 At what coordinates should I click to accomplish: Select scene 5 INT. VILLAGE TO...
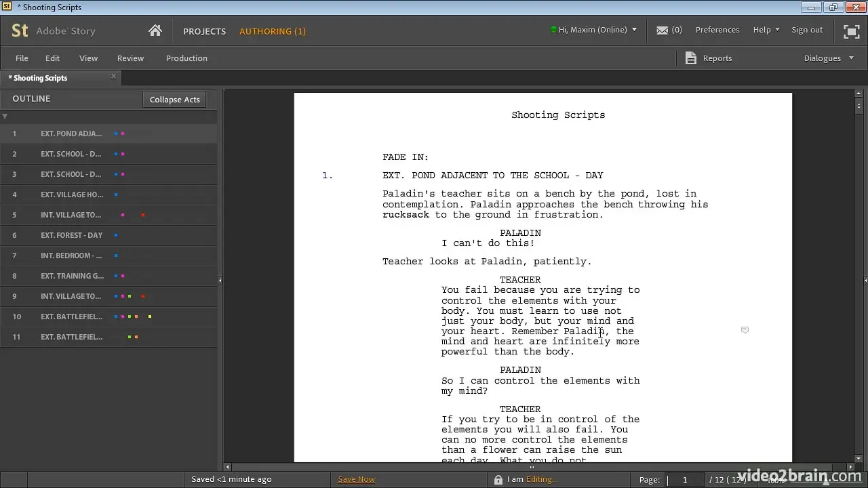tap(108, 215)
